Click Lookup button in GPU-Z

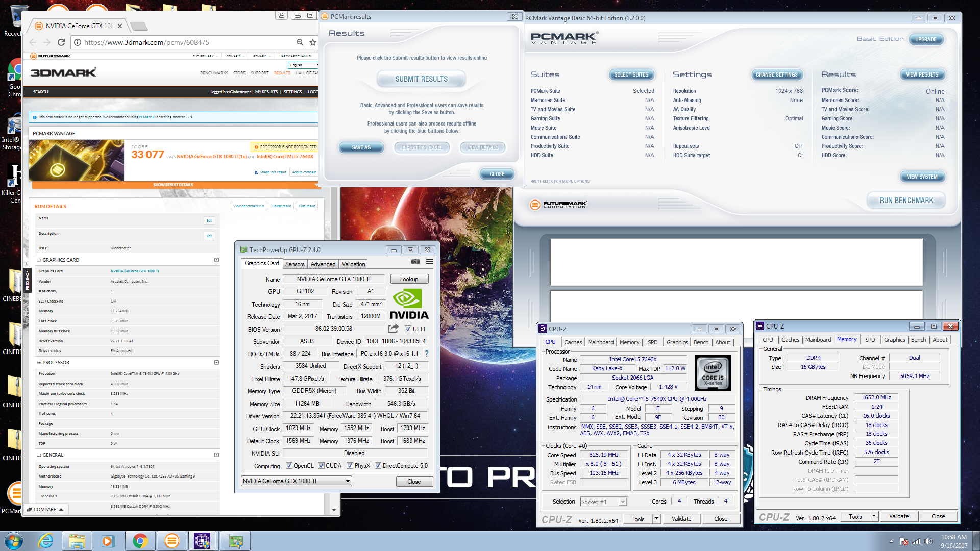pyautogui.click(x=409, y=279)
